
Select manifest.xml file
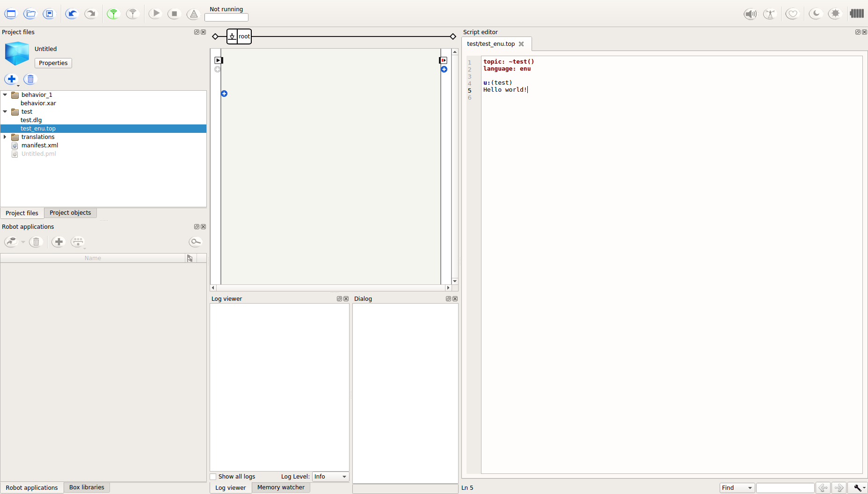click(x=40, y=145)
